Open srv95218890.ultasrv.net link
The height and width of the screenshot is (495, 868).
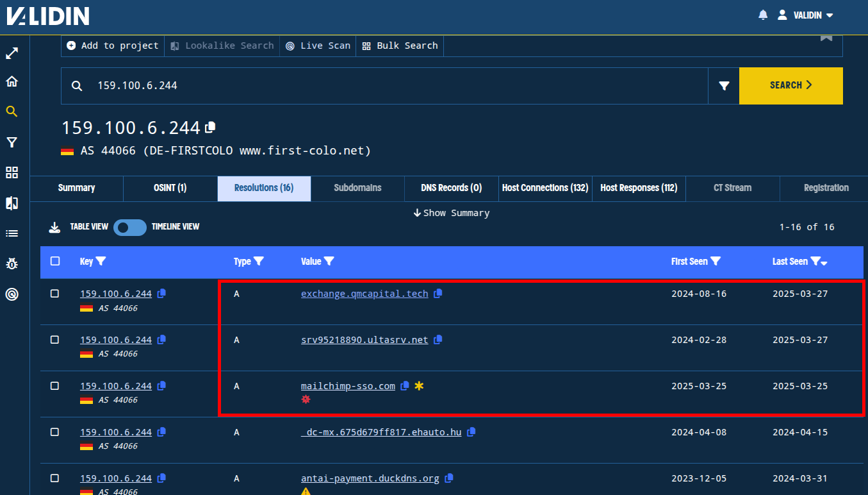[364, 340]
